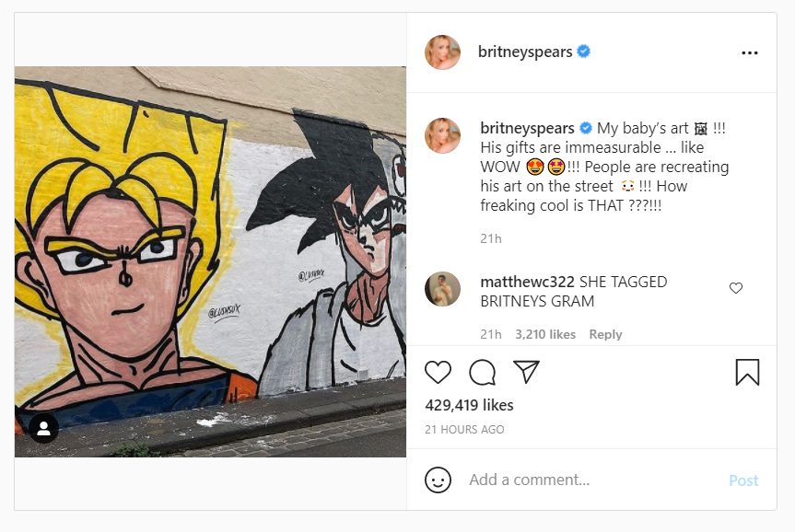View the 429,419 likes list
Image resolution: width=795 pixels, height=532 pixels.
[469, 405]
